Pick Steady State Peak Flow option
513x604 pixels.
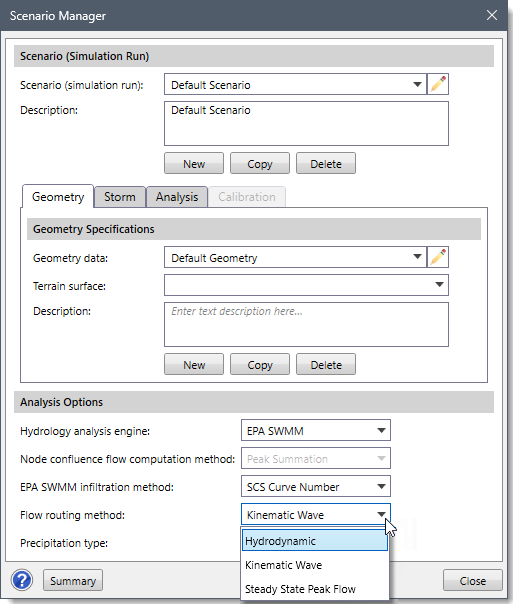pyautogui.click(x=315, y=589)
